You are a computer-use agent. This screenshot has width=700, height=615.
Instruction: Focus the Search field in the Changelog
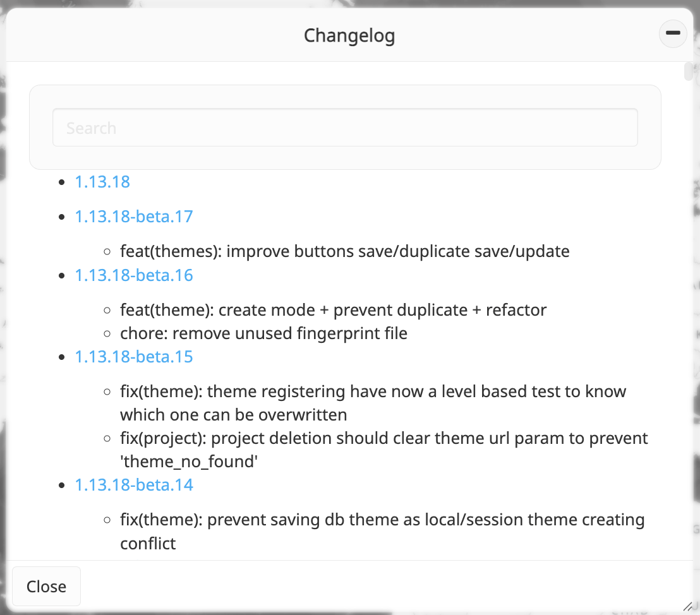click(x=345, y=128)
